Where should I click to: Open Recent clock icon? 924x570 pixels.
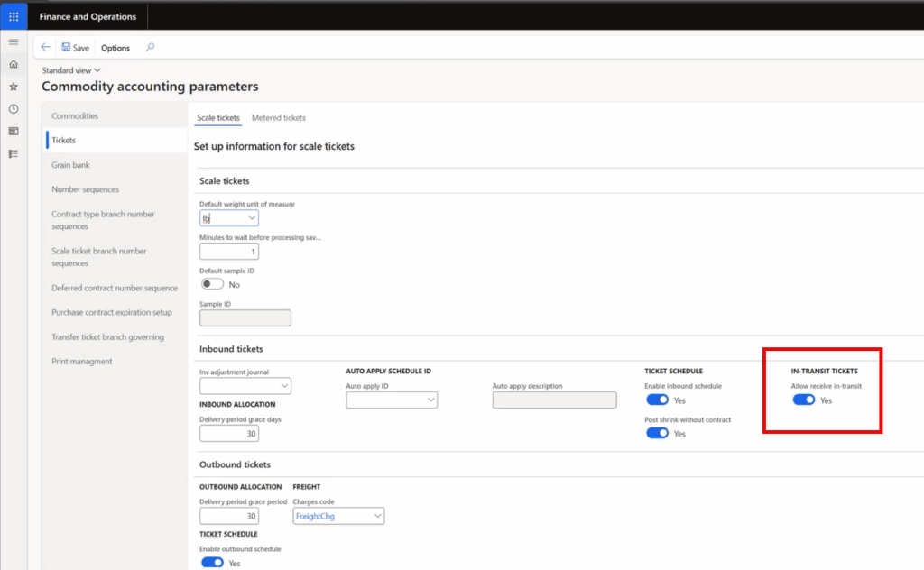[14, 109]
